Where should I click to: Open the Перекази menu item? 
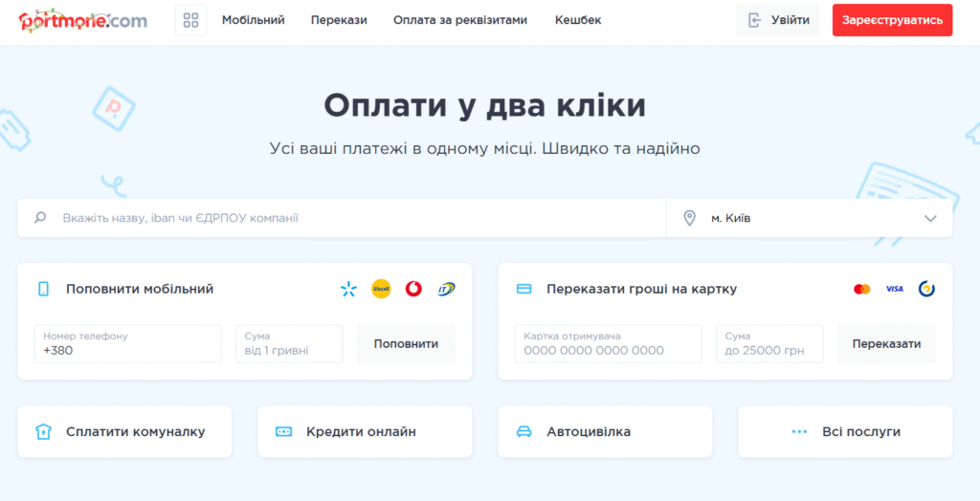click(x=339, y=20)
